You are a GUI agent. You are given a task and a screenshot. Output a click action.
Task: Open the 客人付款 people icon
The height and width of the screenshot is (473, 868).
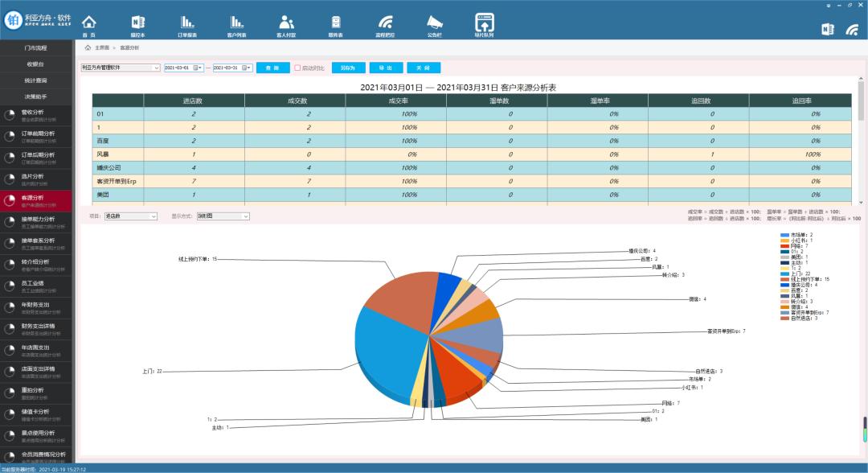click(x=286, y=25)
